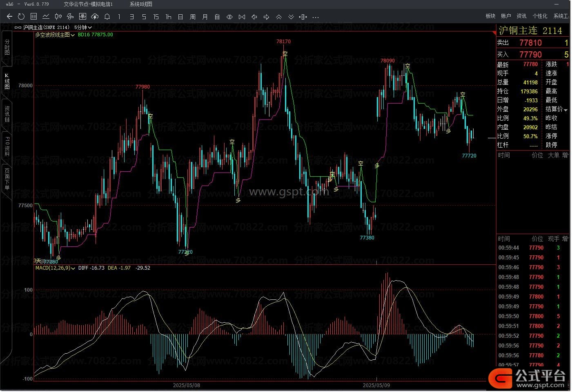Click the 78090 price label
Image resolution: width=572 pixels, height=392 pixels.
(x=387, y=61)
